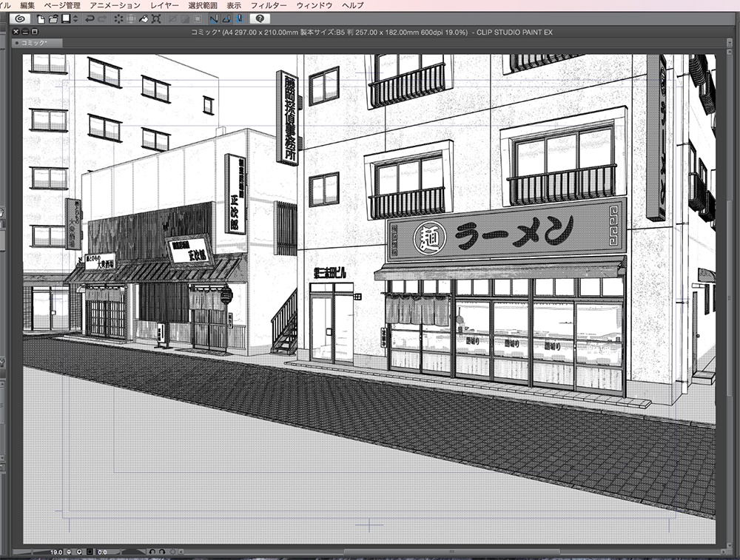
Task: Rotate canvas right
Action: click(x=162, y=552)
